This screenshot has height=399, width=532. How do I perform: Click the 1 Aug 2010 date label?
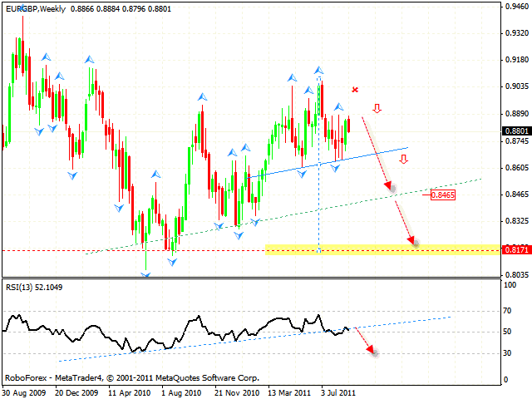point(181,393)
